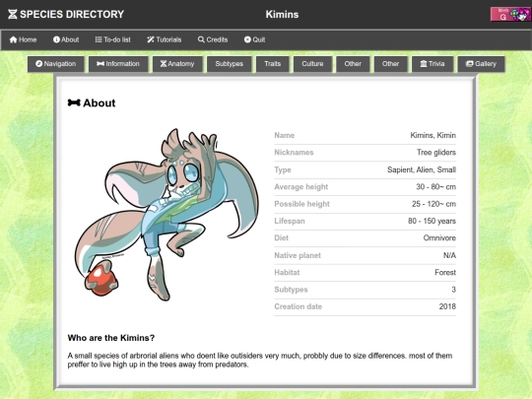The height and width of the screenshot is (399, 532).
Task: Open the About page in top menu
Action: click(66, 39)
